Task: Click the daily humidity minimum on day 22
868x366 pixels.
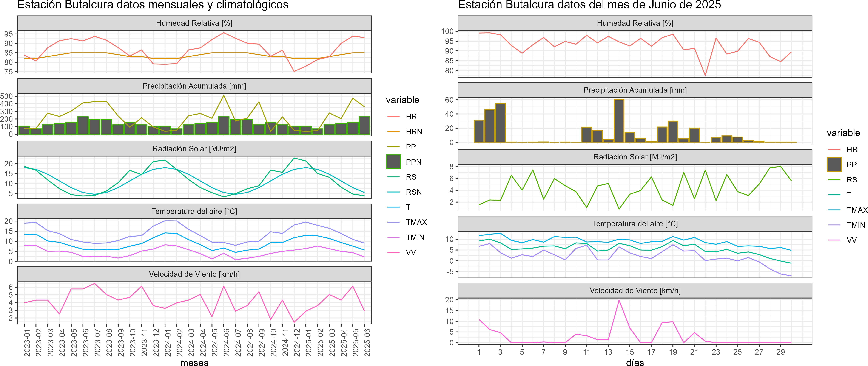Action: 705,75
